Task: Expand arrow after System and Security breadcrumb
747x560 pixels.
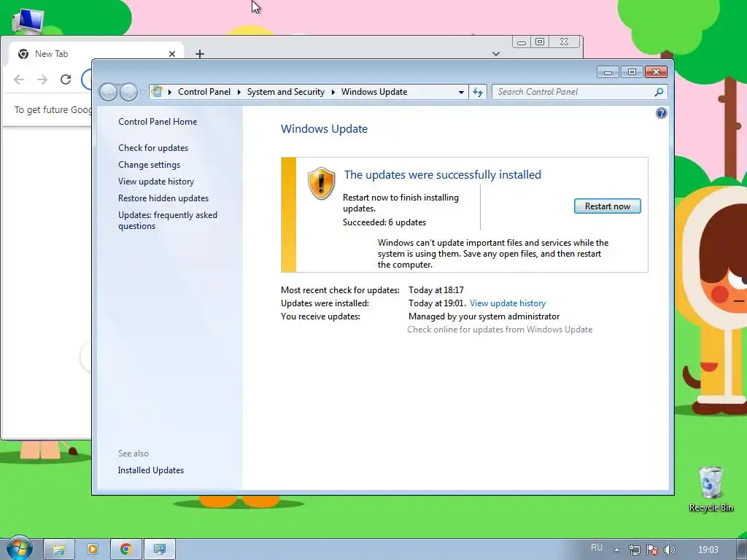Action: click(x=333, y=92)
